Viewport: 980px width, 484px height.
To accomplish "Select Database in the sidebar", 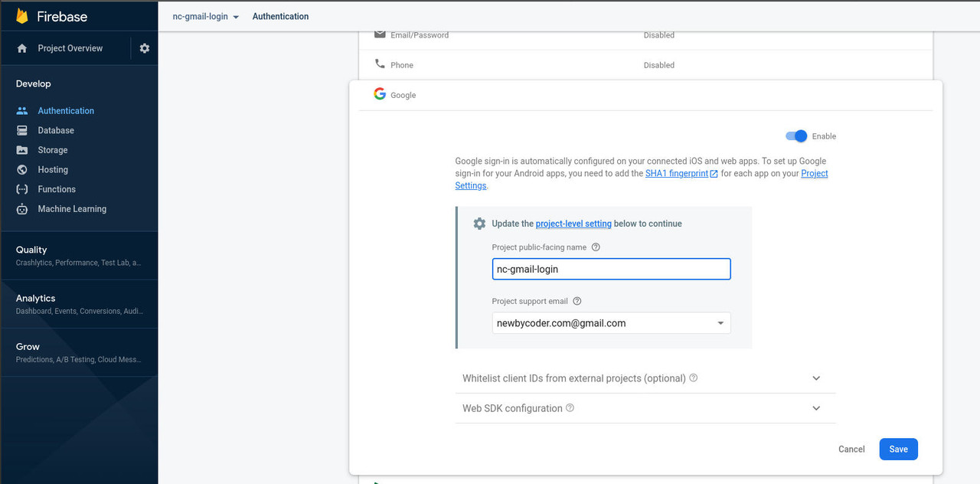I will coord(56,130).
